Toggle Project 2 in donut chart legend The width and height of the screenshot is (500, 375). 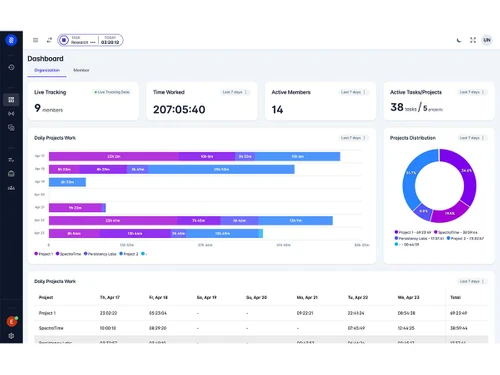(x=465, y=238)
